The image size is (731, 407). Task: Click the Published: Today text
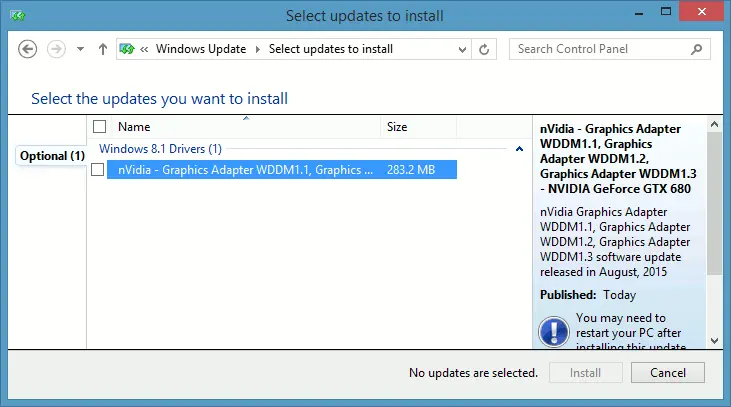tap(588, 295)
